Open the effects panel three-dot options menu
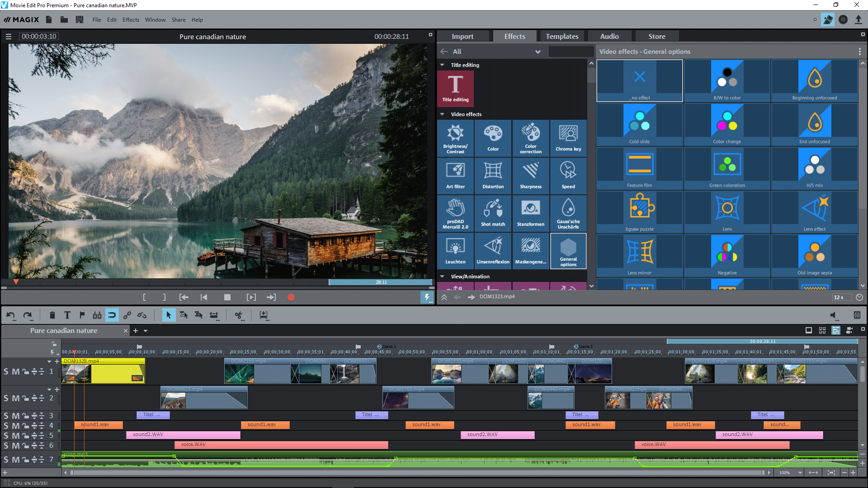Viewport: 868px width, 488px height. click(x=859, y=52)
